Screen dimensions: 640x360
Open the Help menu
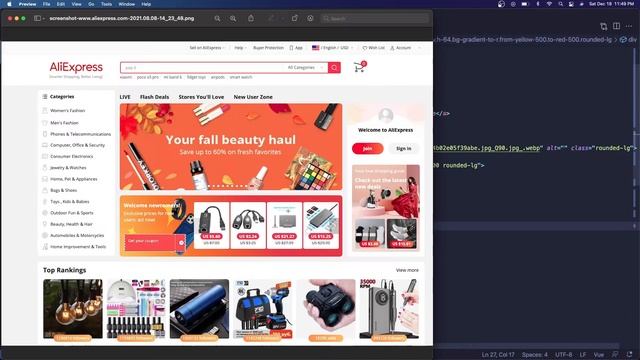(146, 4)
